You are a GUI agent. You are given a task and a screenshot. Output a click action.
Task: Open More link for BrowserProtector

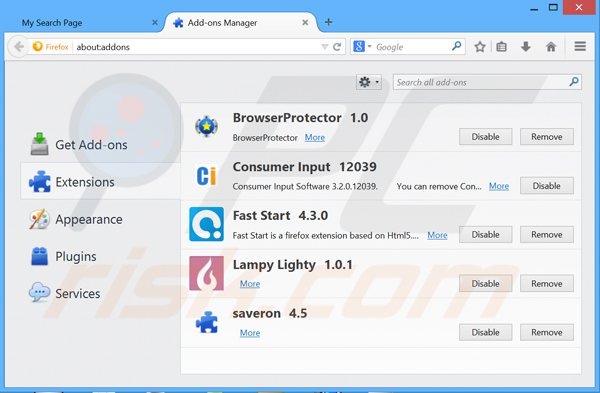pyautogui.click(x=315, y=137)
